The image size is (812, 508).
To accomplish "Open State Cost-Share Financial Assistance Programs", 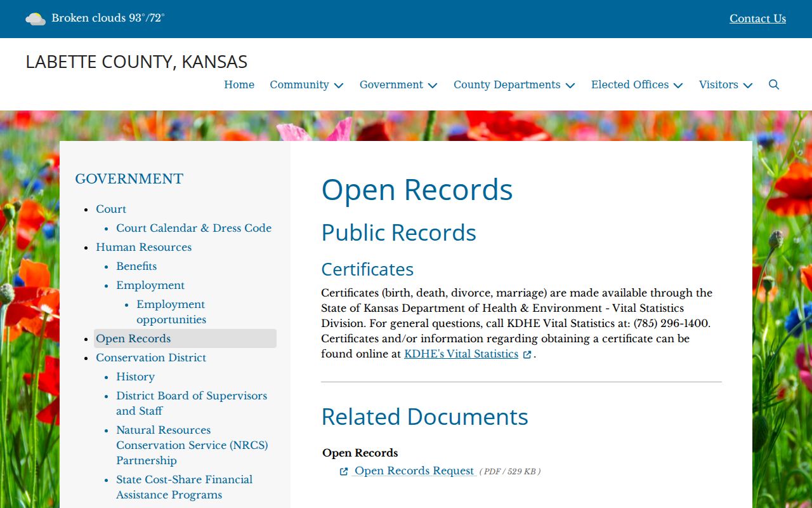I will pos(184,487).
